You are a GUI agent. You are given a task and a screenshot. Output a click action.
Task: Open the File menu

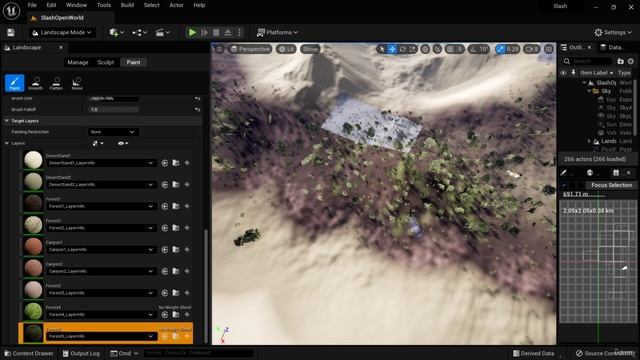32,5
